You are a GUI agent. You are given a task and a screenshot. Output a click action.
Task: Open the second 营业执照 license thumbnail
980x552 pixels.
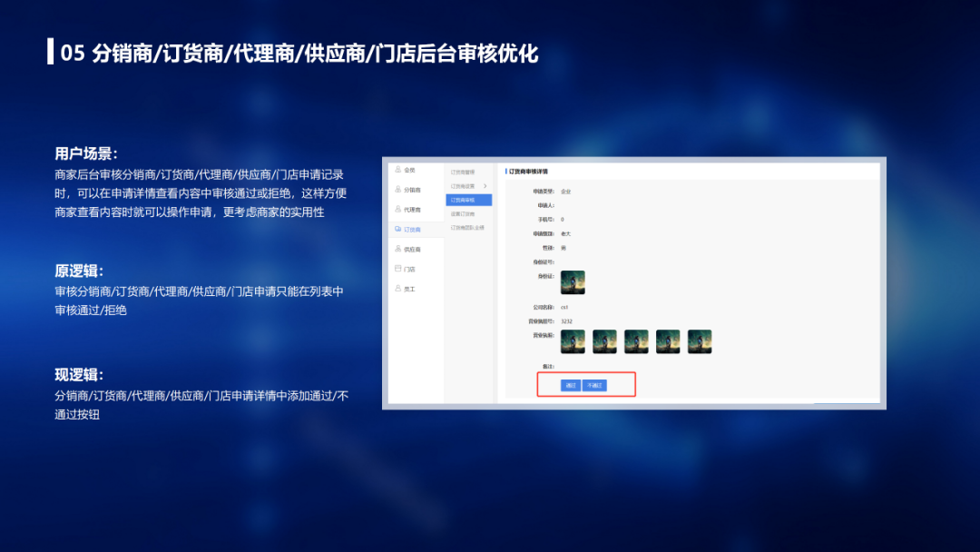[x=604, y=341]
